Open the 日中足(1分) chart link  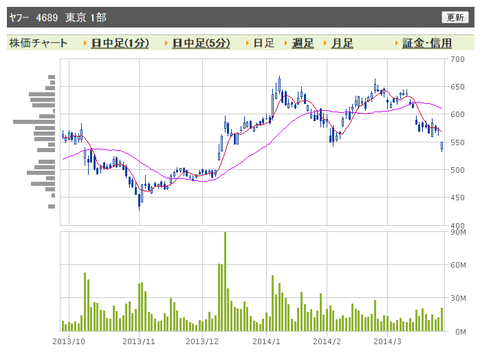coord(120,43)
